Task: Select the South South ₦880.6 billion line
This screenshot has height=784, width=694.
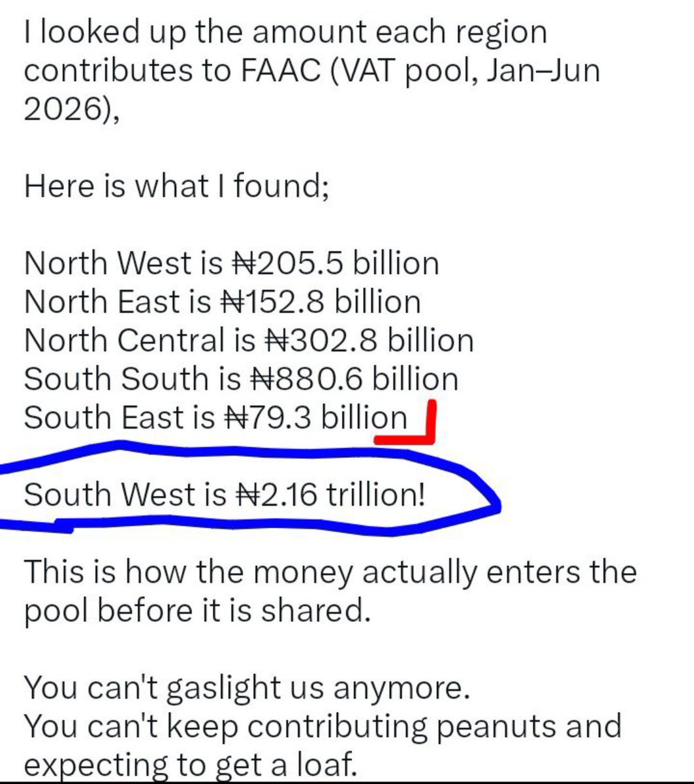Action: [x=242, y=379]
